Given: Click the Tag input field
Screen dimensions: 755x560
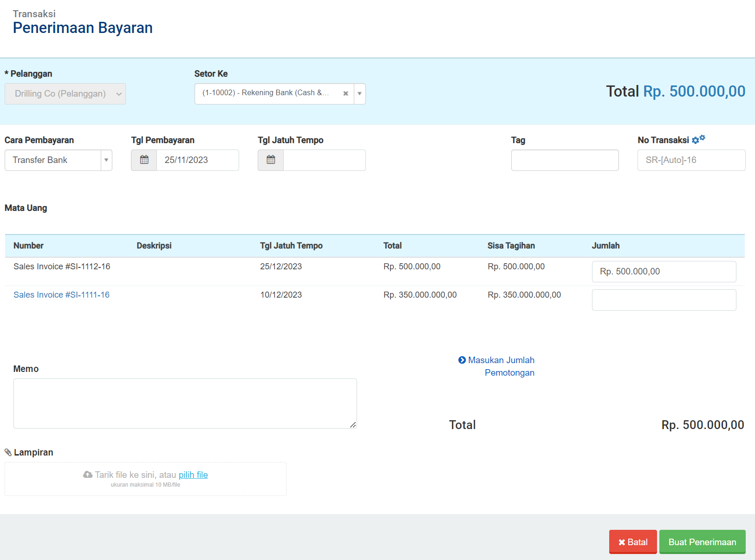Looking at the screenshot, I should [x=565, y=160].
